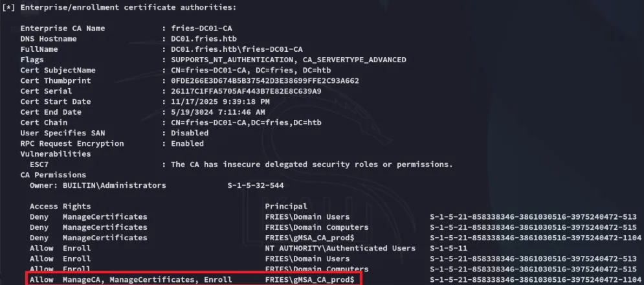Click the highlighted ManageCA, ManageCertificates, Enroll row
This screenshot has width=644, height=285.
pyautogui.click(x=192, y=279)
